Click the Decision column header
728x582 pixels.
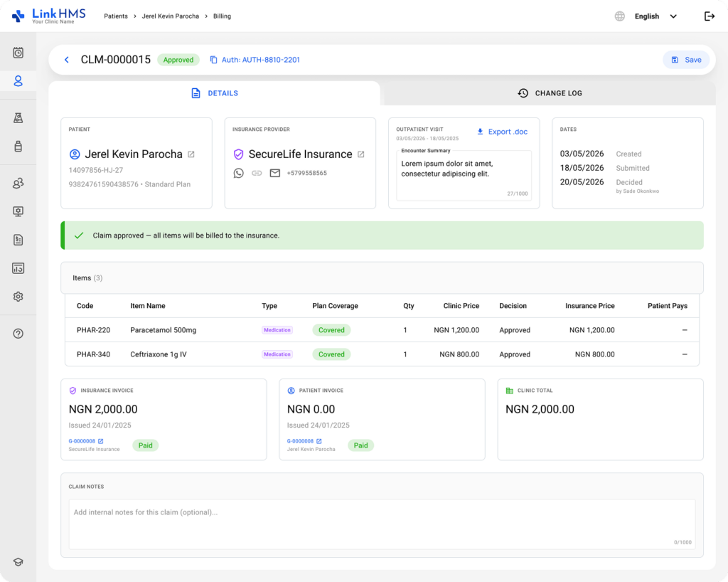[513, 306]
